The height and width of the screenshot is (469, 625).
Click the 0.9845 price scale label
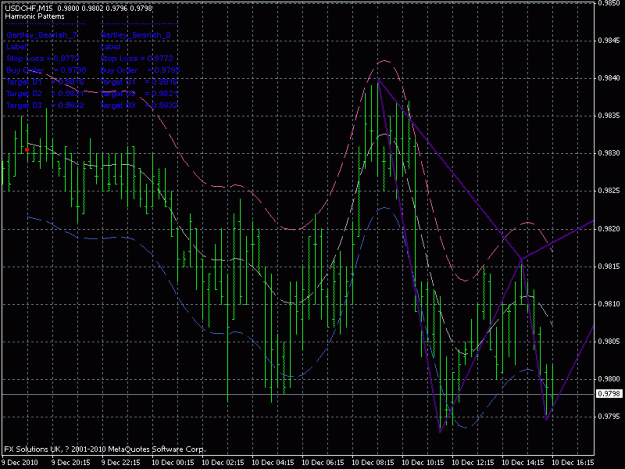click(x=609, y=41)
